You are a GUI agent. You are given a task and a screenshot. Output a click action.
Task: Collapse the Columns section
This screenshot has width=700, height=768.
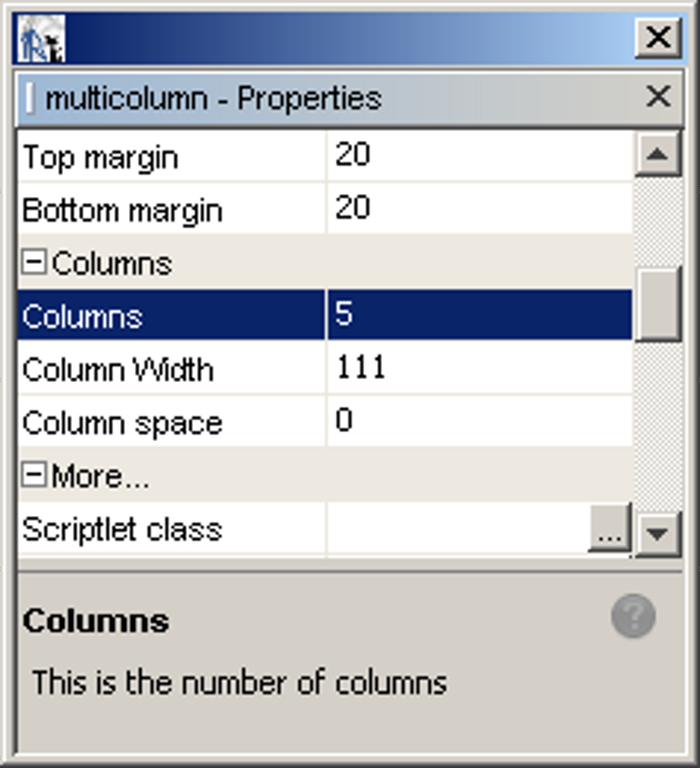(34, 264)
